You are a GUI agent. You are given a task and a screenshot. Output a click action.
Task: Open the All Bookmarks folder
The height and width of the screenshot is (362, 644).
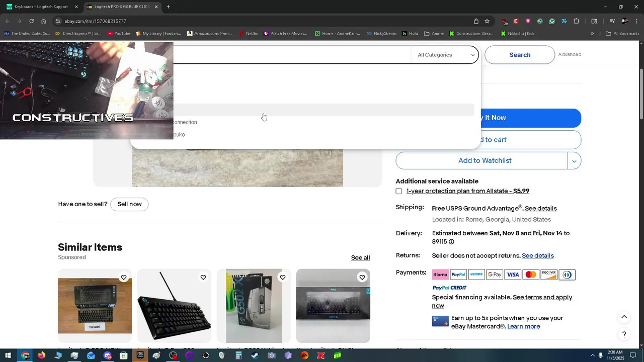point(622,34)
